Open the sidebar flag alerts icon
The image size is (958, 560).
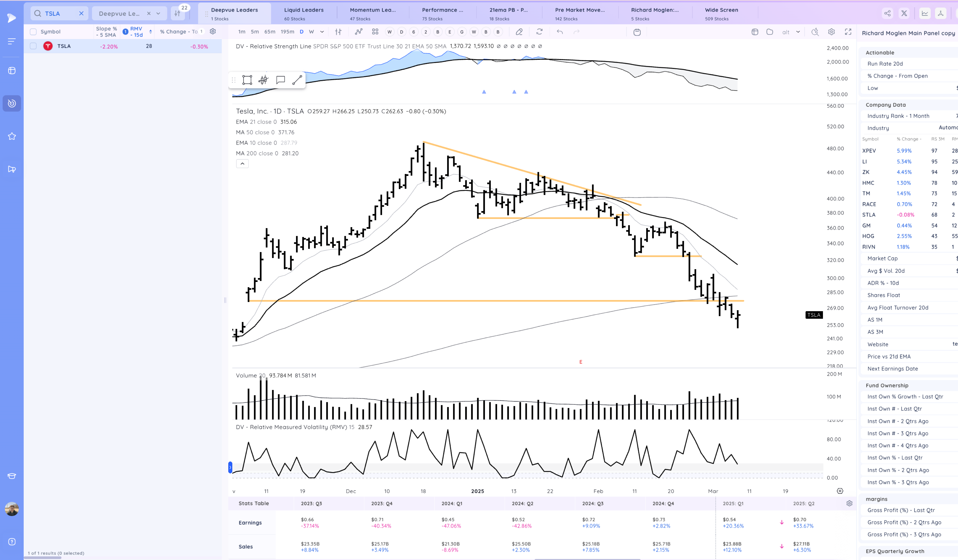pyautogui.click(x=12, y=169)
